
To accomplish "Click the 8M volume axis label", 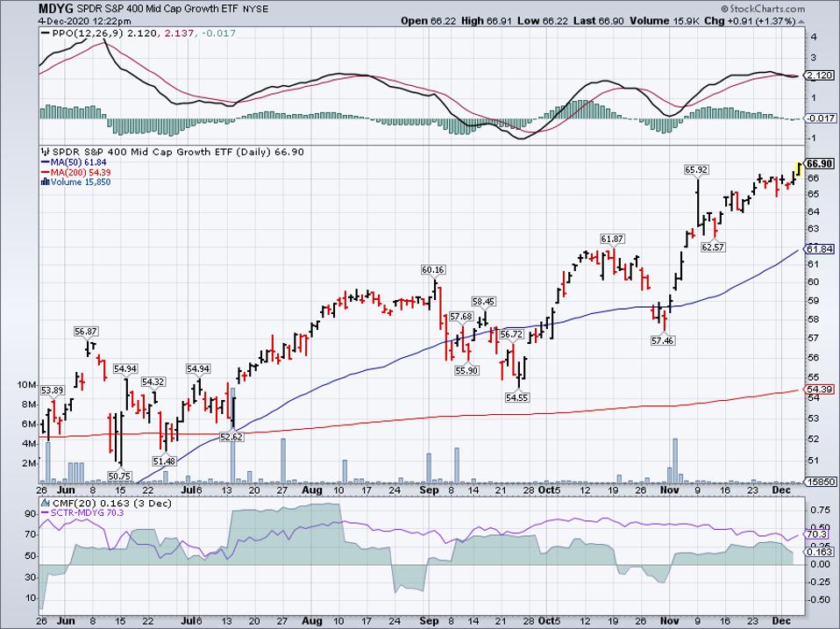I will [x=29, y=404].
